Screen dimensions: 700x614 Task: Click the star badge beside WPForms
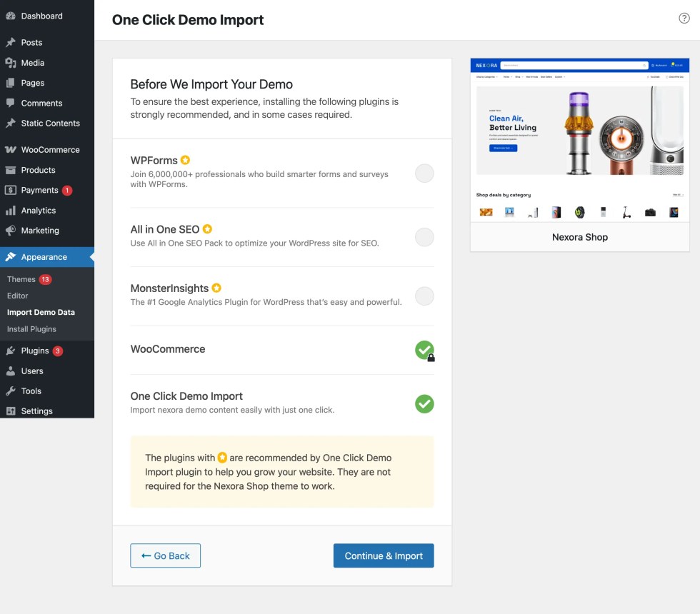point(185,160)
